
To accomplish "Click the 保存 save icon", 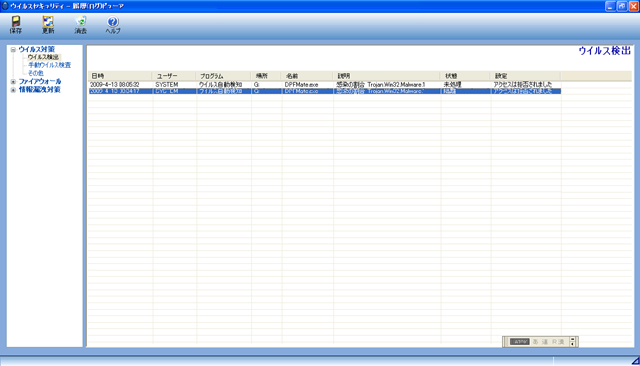I will tap(16, 24).
